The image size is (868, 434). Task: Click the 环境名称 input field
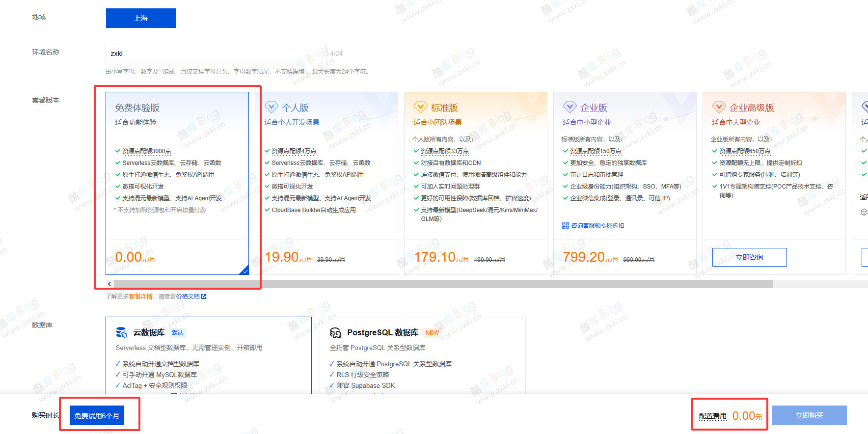[x=217, y=54]
